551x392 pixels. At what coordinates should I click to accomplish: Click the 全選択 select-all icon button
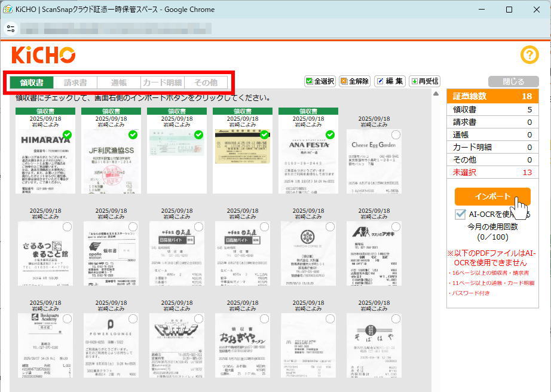(320, 81)
